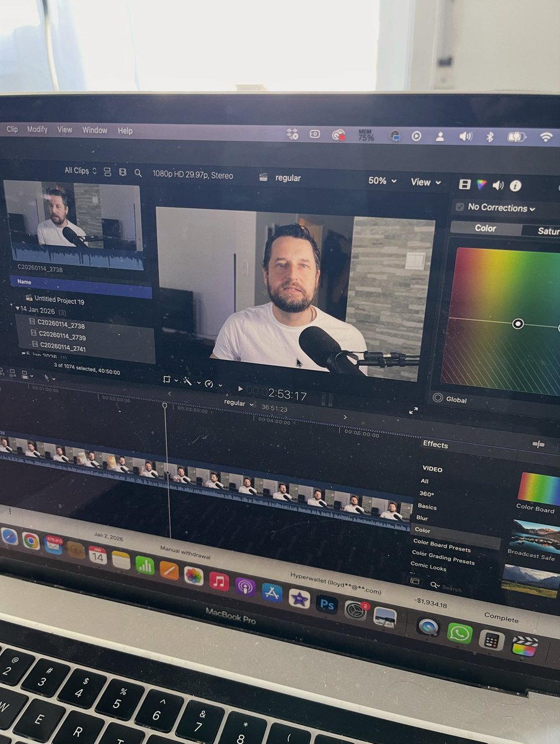Launch Photoshop from the Dock

(x=327, y=604)
